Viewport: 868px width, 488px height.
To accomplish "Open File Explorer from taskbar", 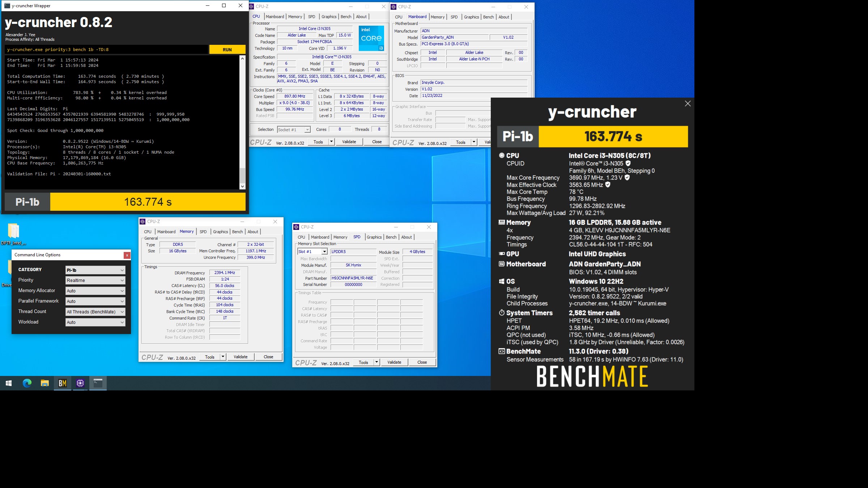I will tap(45, 383).
